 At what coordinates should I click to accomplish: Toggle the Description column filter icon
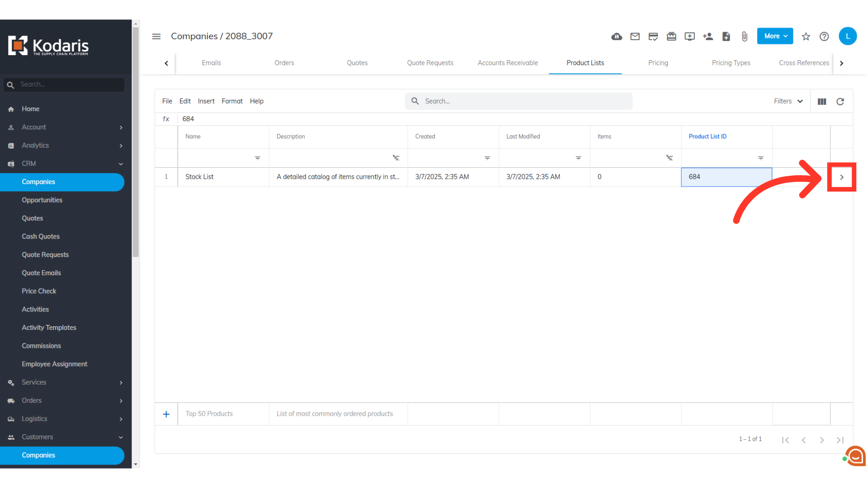(396, 158)
